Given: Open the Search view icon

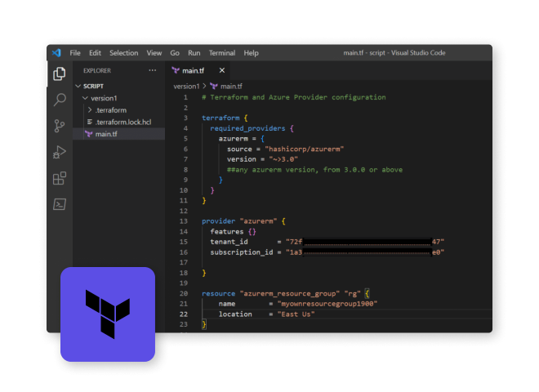Looking at the screenshot, I should tap(60, 100).
